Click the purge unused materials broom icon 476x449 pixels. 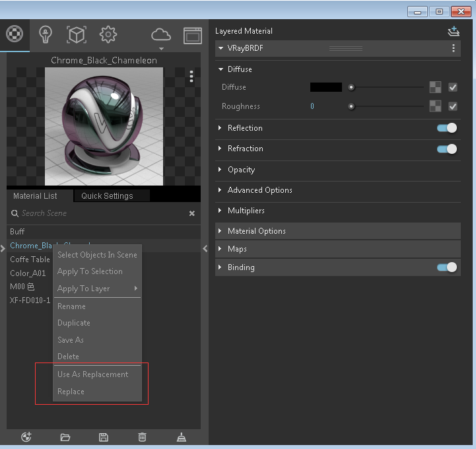tap(182, 437)
